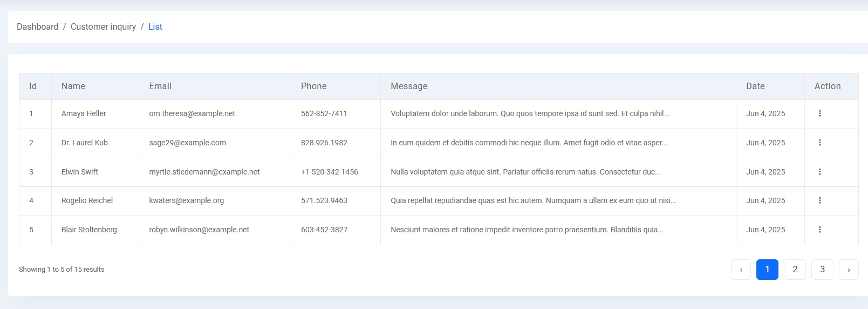The width and height of the screenshot is (868, 309).
Task: Click 'Showing 1 to 5 of 15 results' text
Action: 61,269
